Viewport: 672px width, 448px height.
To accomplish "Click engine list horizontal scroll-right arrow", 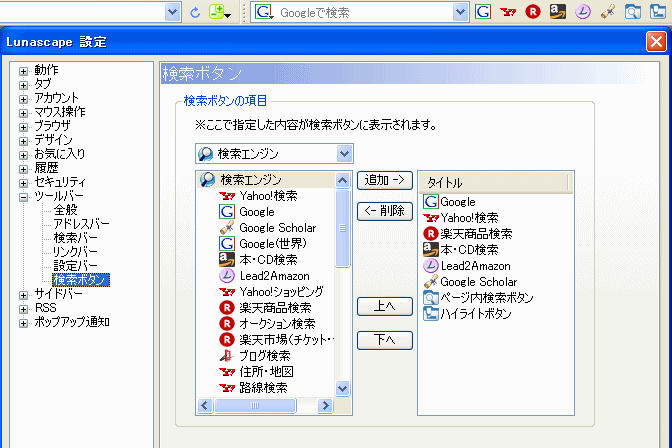I will [325, 406].
